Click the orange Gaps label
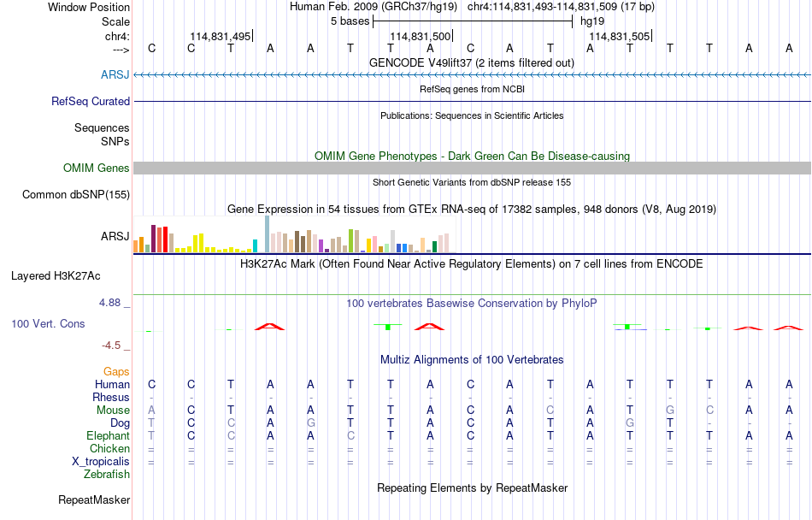 tap(116, 371)
